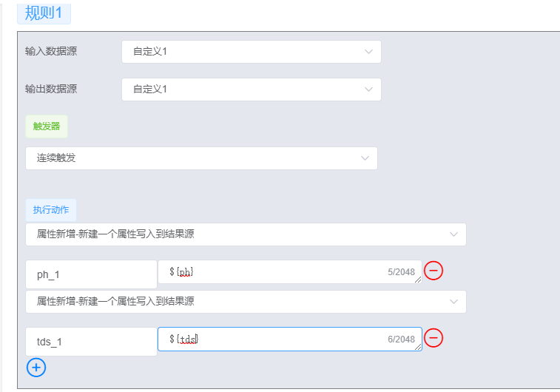This screenshot has height=392, width=560.
Task: Click into the ${ph} value textarea
Action: click(274, 271)
